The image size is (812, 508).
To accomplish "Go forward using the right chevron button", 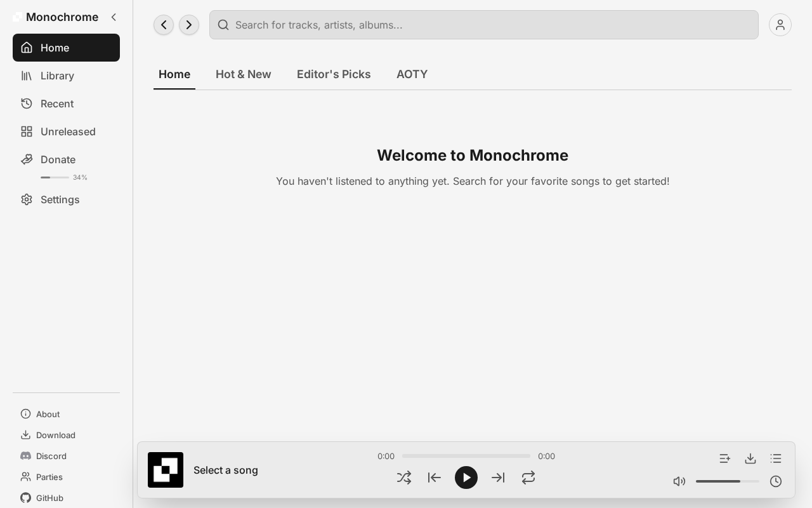I will [x=189, y=25].
